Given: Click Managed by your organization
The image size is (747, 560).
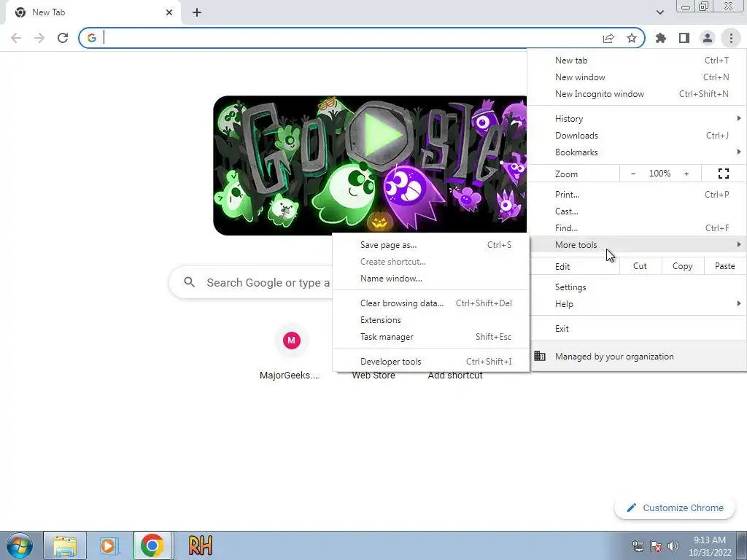Looking at the screenshot, I should (637, 356).
